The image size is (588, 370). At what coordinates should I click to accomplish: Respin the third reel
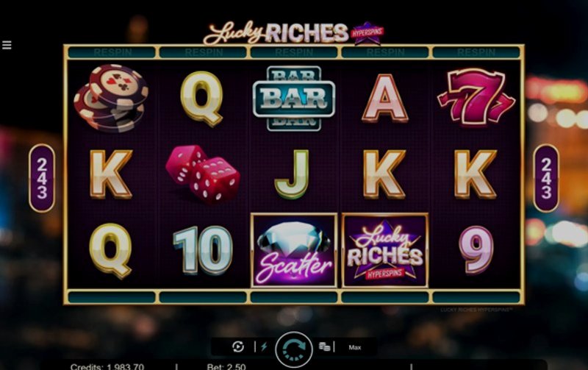pyautogui.click(x=294, y=52)
